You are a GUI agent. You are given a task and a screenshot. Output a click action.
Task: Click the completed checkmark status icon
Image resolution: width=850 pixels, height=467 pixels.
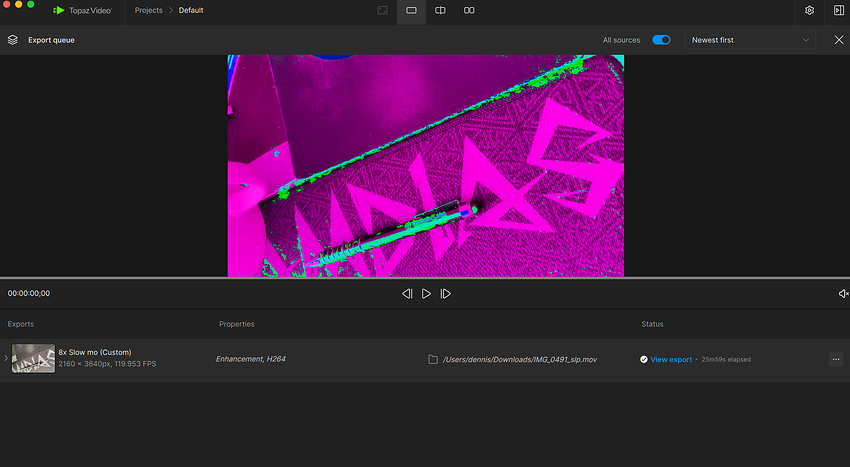coord(643,360)
